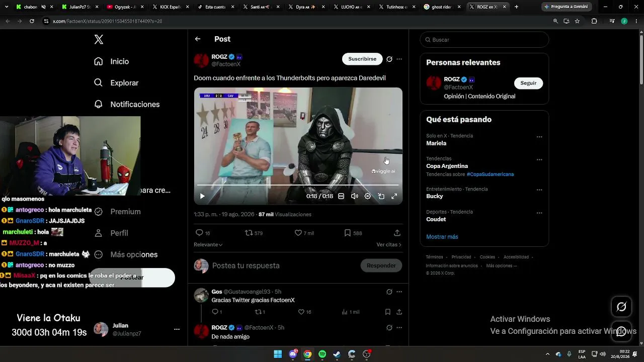Click the Buscar search field
This screenshot has height=362, width=644.
(x=484, y=40)
